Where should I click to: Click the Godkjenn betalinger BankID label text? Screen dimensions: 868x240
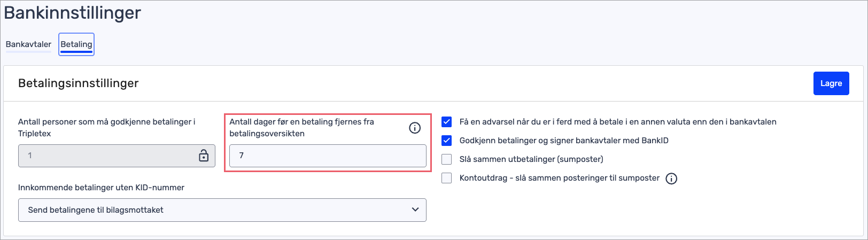click(x=563, y=141)
